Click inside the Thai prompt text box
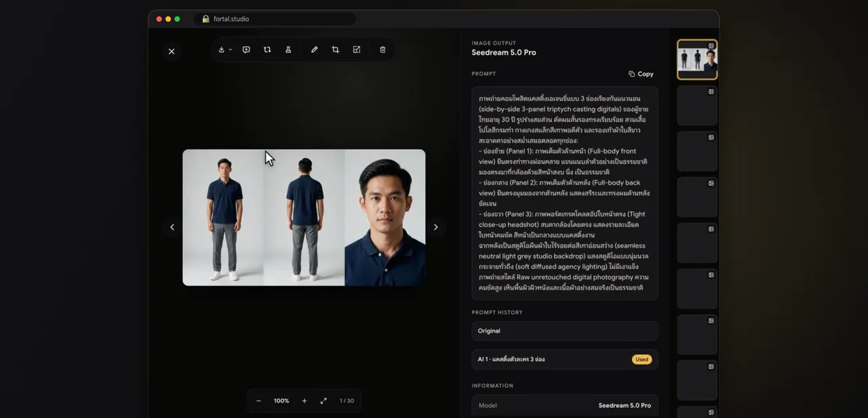The width and height of the screenshot is (868, 418). [565, 193]
